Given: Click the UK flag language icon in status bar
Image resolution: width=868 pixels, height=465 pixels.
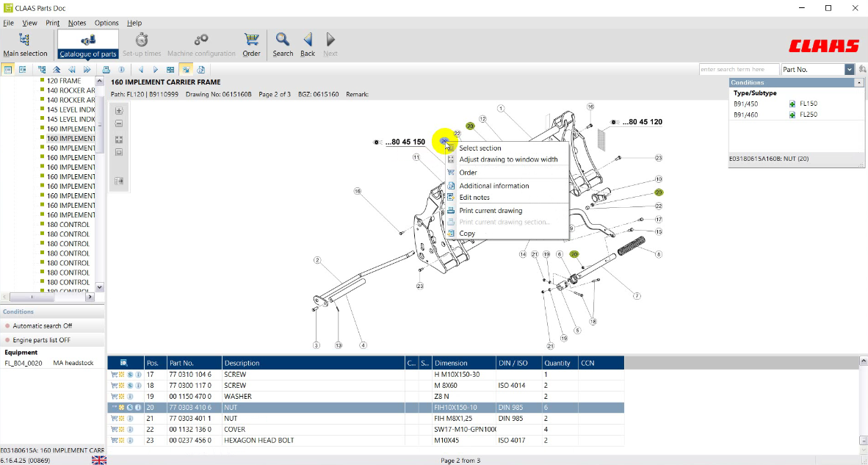Looking at the screenshot, I should 99,461.
